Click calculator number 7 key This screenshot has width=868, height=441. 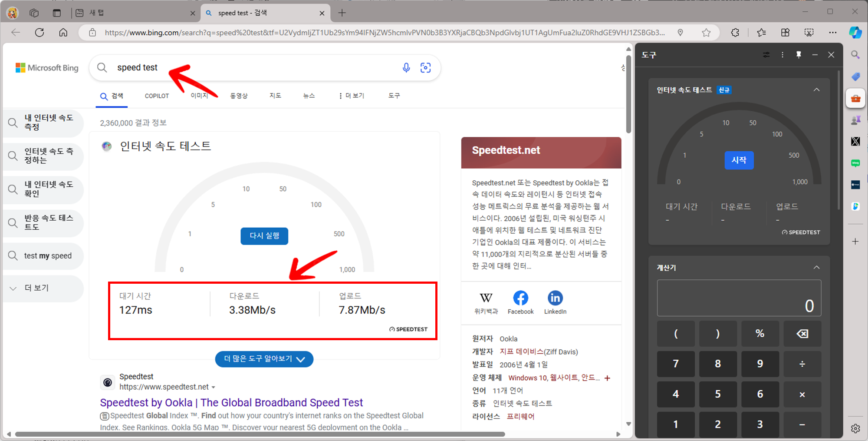point(676,364)
